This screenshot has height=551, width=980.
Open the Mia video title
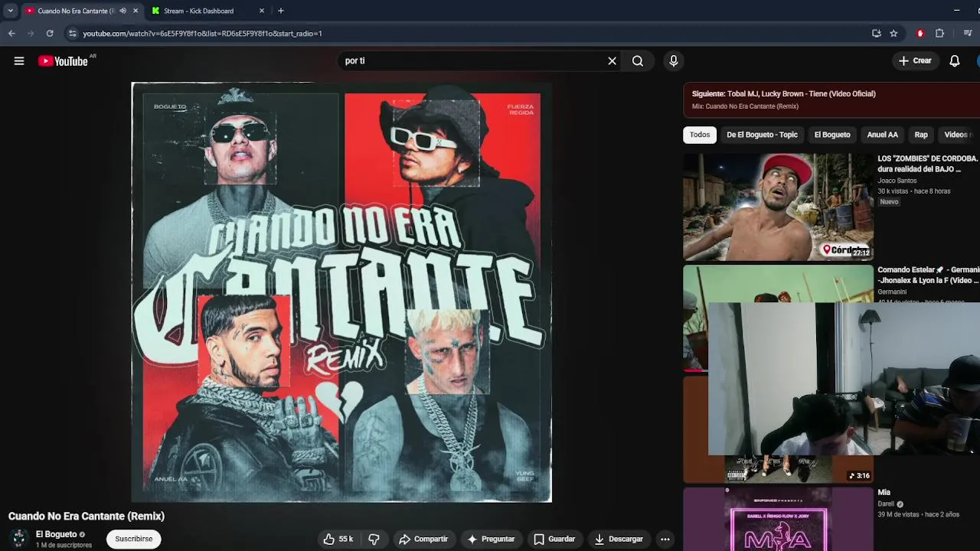pos(884,493)
